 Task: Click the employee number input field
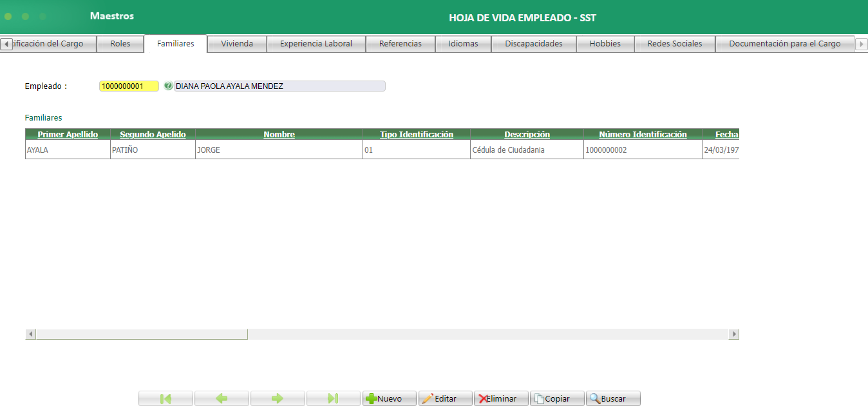(129, 85)
